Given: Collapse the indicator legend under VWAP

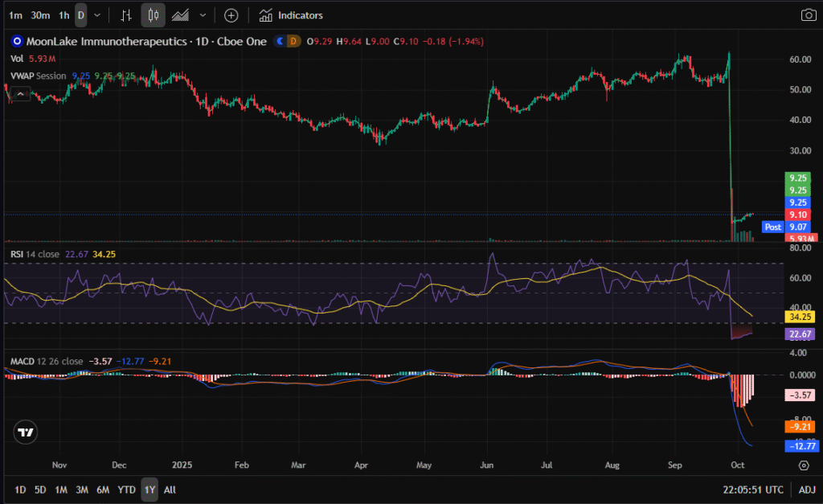Looking at the screenshot, I should (x=22, y=94).
